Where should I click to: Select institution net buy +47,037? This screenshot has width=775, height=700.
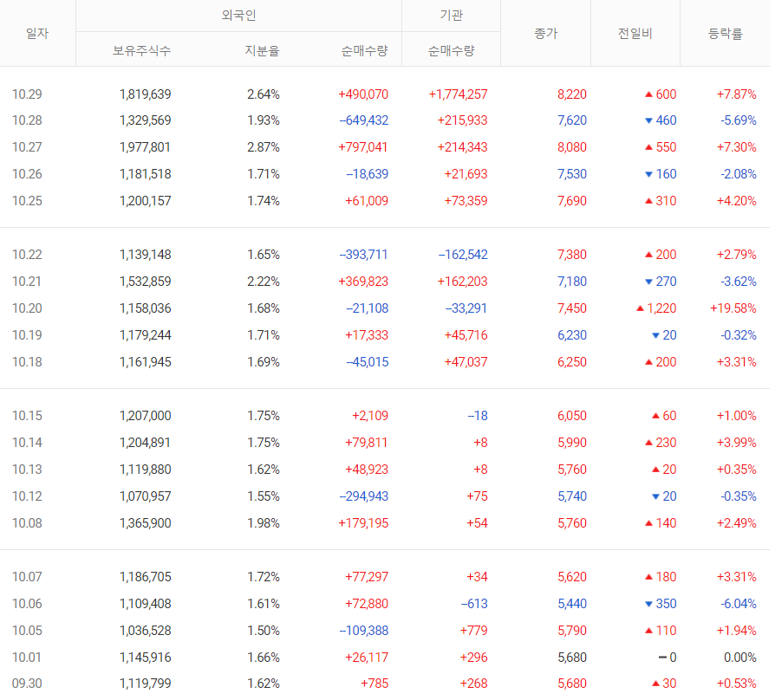(x=466, y=361)
